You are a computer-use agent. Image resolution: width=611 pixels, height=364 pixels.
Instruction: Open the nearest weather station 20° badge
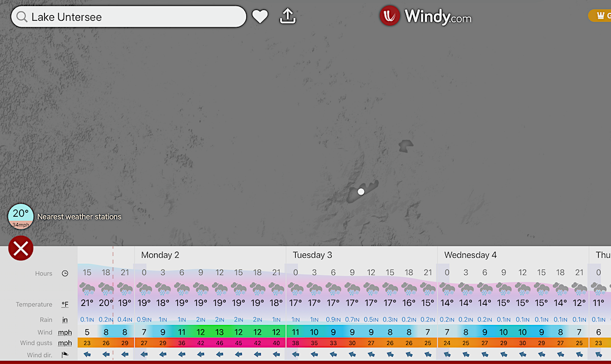click(21, 216)
